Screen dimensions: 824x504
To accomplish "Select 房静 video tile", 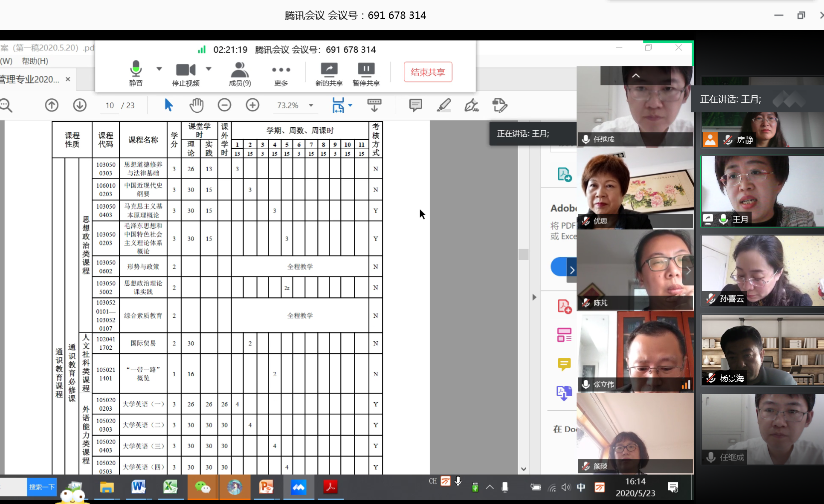I will click(x=763, y=112).
